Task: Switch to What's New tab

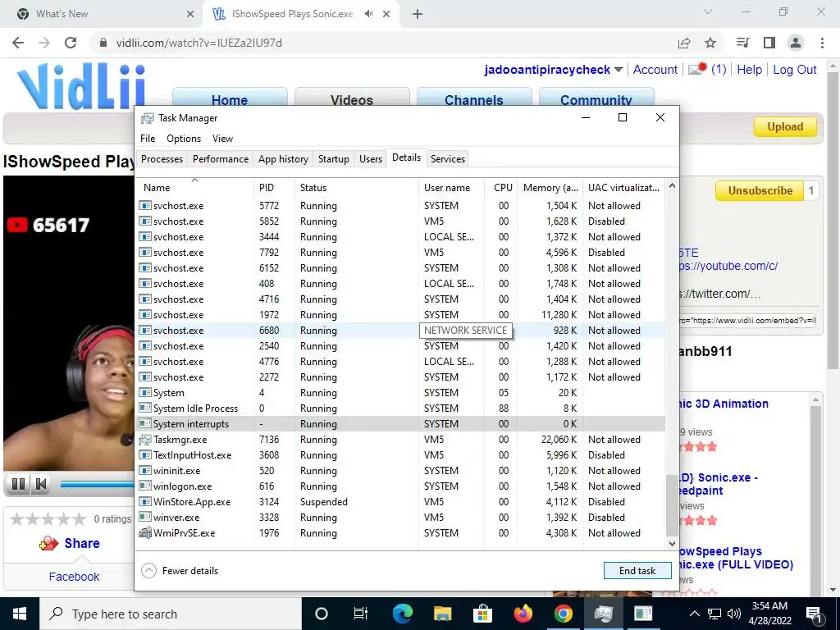Action: point(101,14)
